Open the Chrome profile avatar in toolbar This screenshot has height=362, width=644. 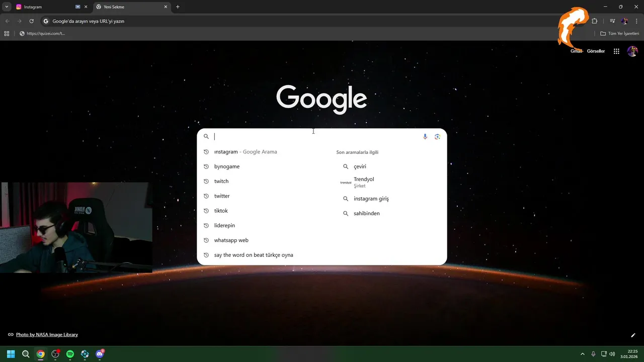tap(624, 21)
